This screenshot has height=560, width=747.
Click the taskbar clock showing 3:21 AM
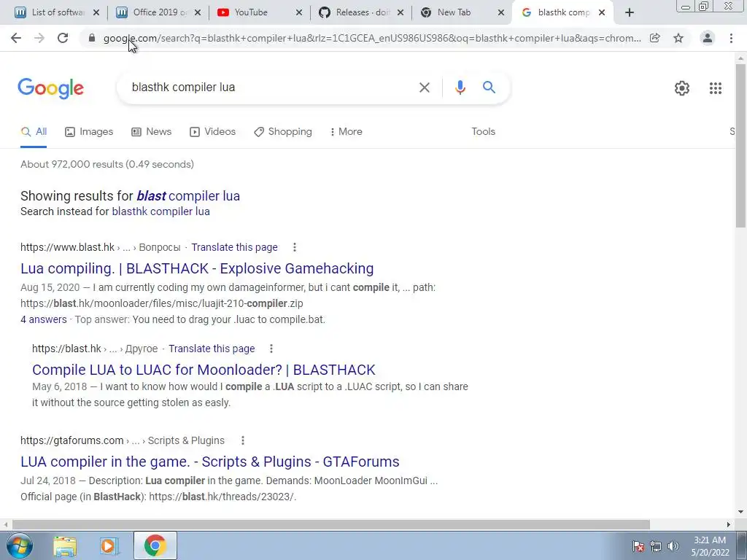coord(710,546)
